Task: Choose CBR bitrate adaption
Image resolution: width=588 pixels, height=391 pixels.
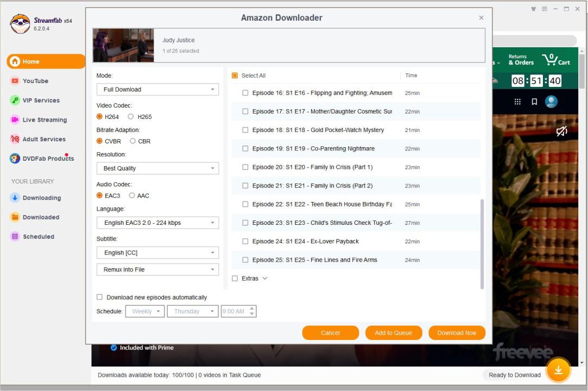Action: click(132, 141)
